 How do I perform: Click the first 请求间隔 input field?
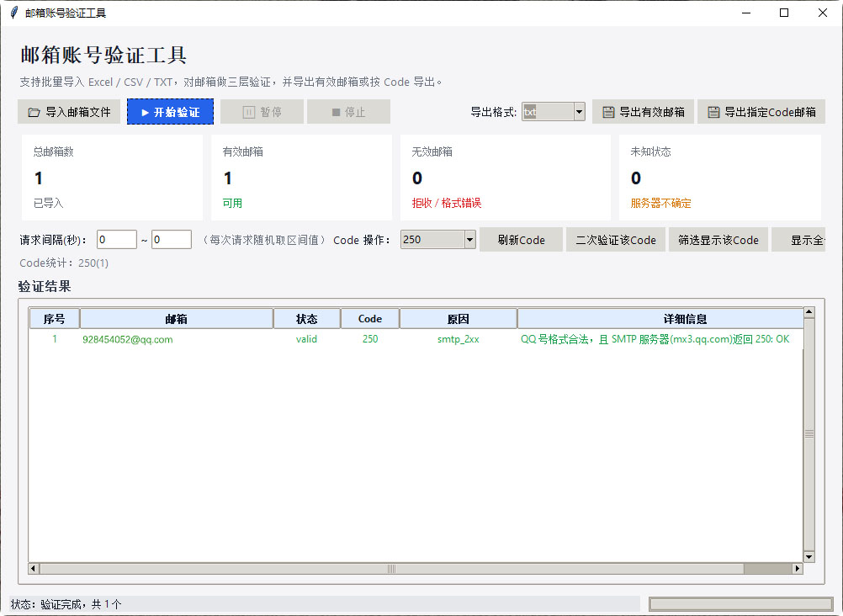pos(115,239)
